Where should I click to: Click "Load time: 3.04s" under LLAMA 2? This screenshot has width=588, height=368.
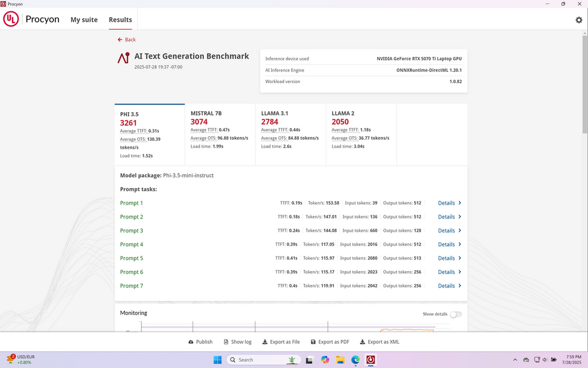348,147
